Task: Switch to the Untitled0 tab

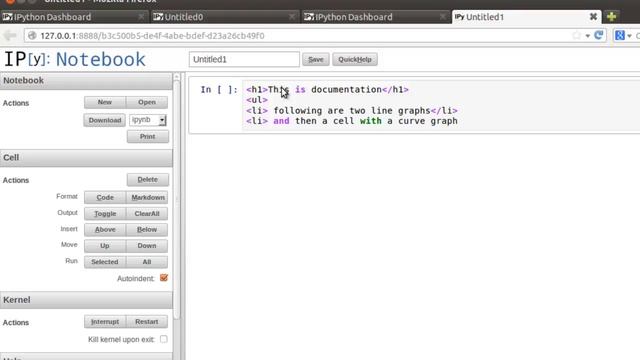Action: click(x=224, y=17)
